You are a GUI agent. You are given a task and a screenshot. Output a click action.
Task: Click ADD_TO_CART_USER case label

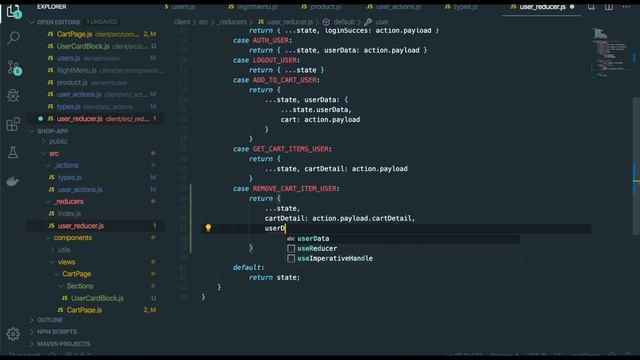(x=284, y=80)
